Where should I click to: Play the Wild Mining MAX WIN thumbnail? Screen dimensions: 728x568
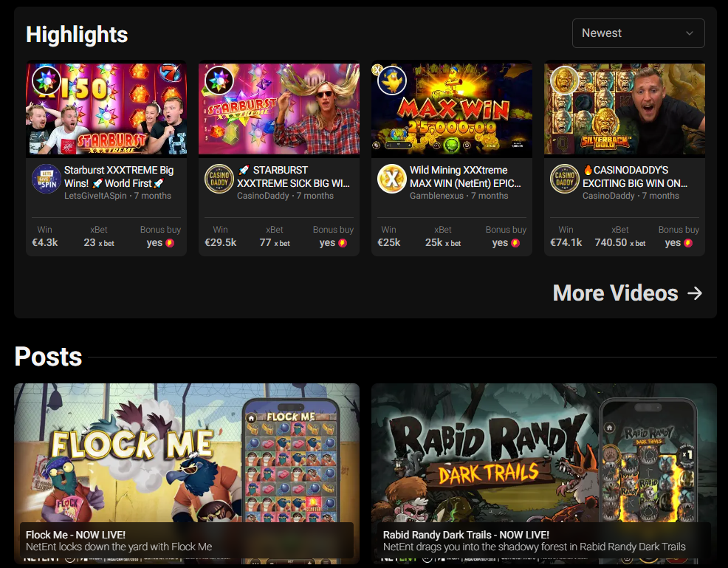pyautogui.click(x=452, y=109)
